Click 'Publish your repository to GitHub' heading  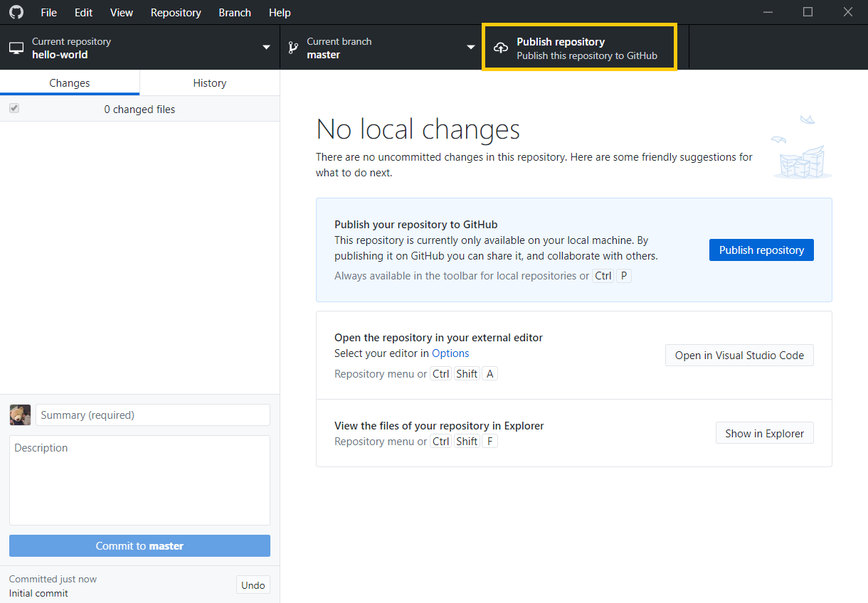point(416,225)
